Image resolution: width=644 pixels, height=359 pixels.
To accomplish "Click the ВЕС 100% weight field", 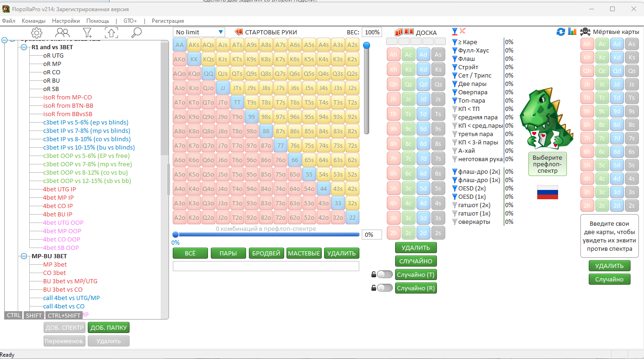I will (372, 32).
